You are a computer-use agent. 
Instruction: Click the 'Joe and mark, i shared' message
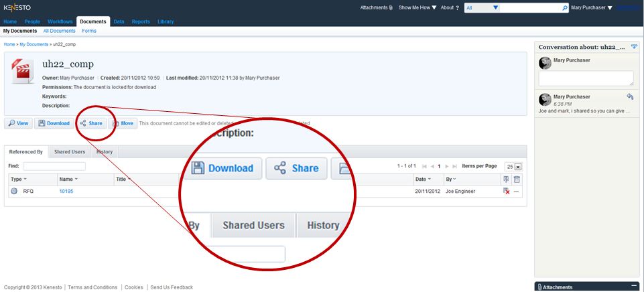[584, 111]
